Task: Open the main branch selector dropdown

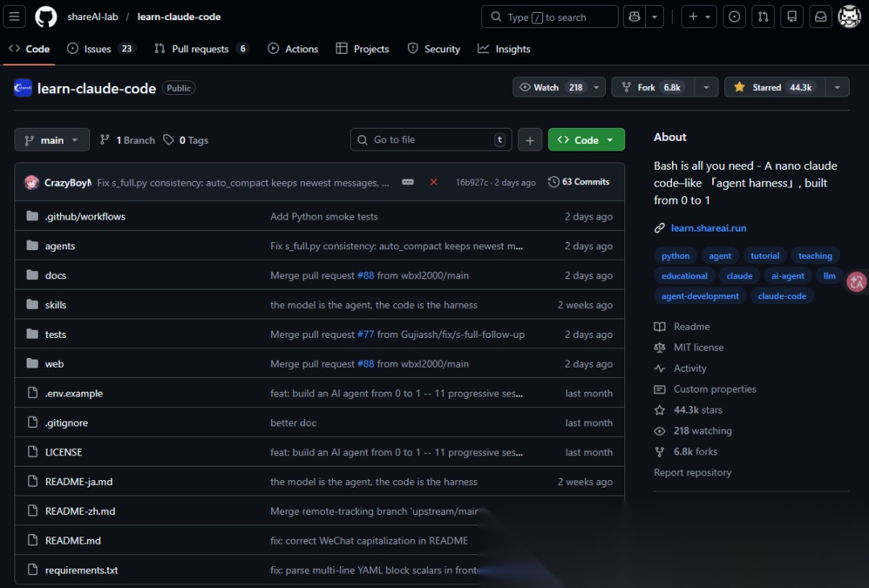Action: coord(52,140)
